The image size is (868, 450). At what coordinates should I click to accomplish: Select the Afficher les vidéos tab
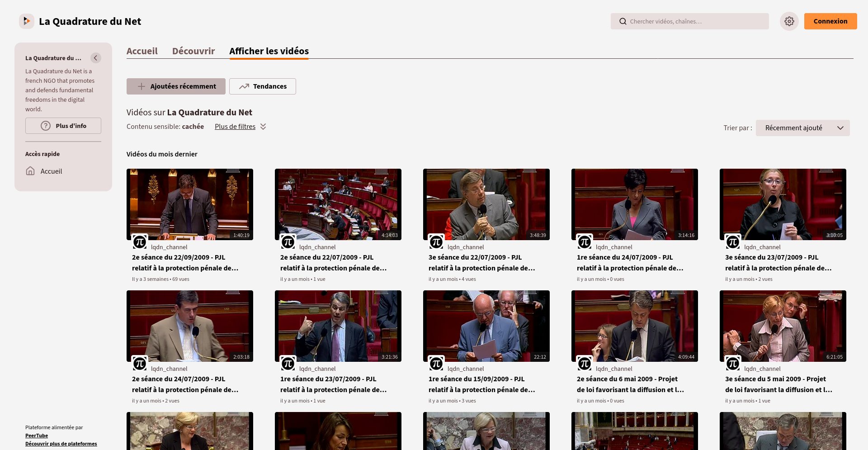click(269, 51)
